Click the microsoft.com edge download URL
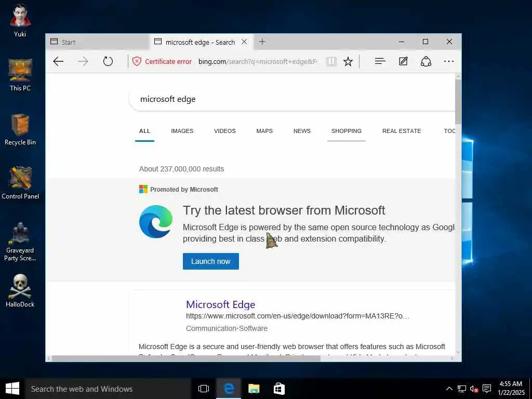The width and height of the screenshot is (532, 399). click(x=298, y=316)
